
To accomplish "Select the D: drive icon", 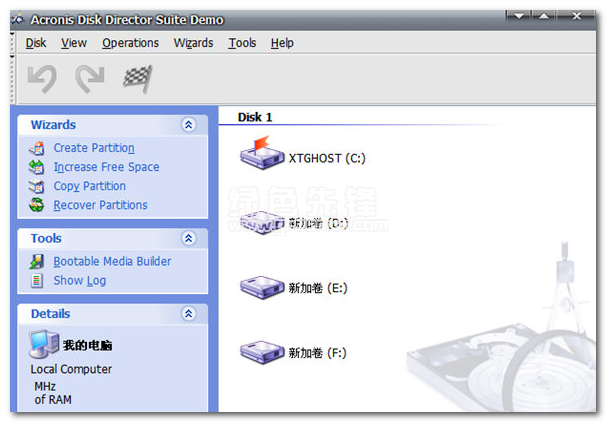I will (262, 223).
